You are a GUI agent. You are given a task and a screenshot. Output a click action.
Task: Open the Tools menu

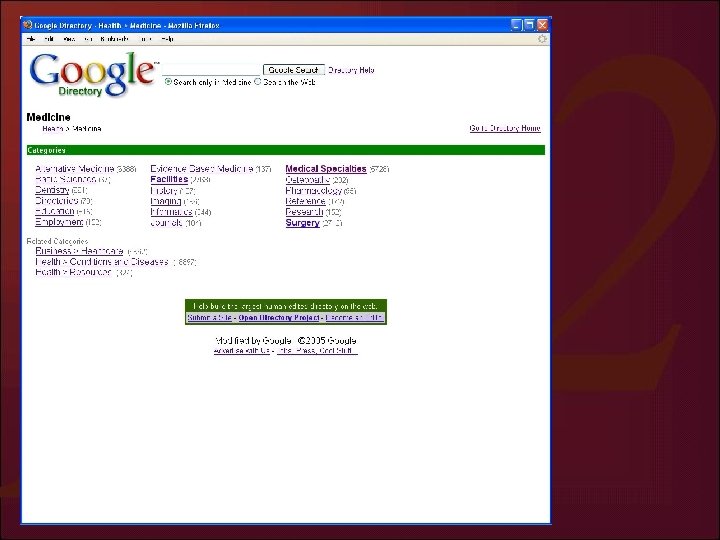[145, 39]
